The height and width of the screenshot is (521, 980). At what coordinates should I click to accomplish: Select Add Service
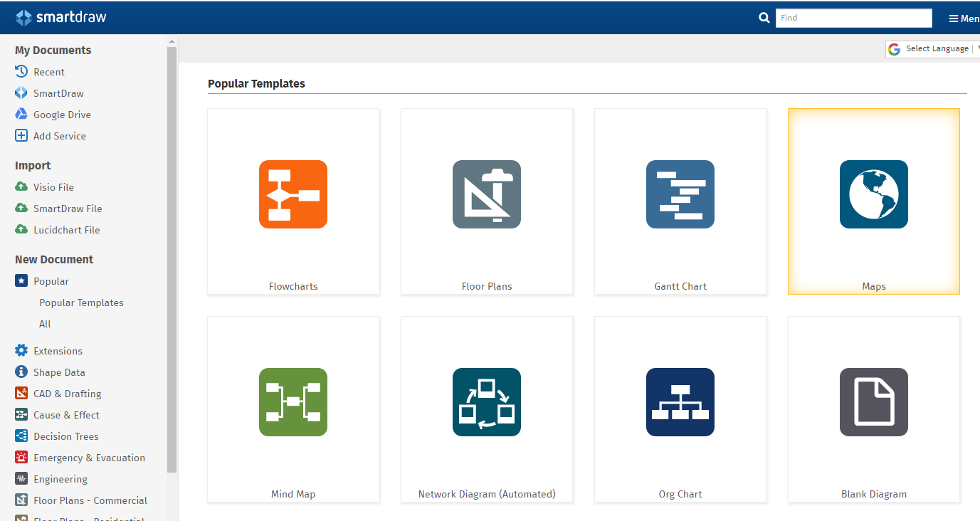(x=60, y=136)
